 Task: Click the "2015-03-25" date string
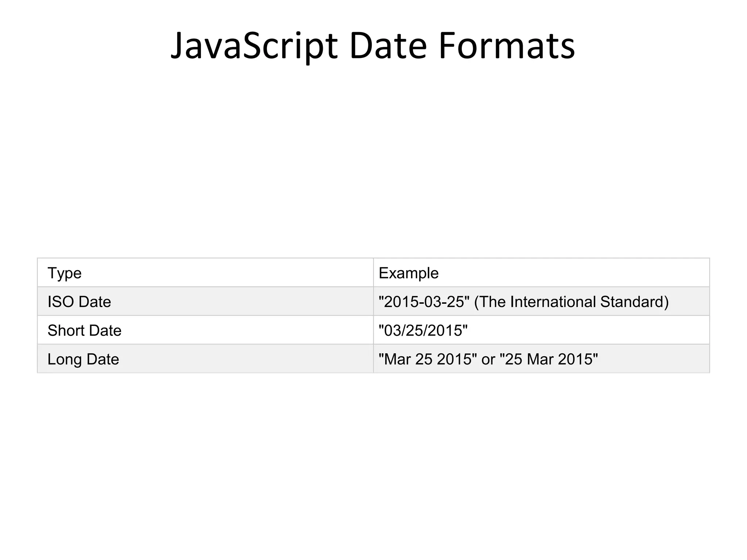click(424, 302)
